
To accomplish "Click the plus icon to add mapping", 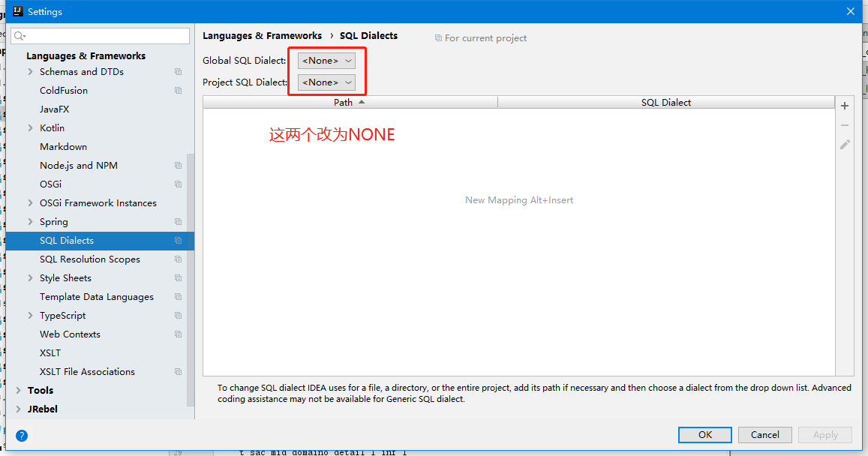I will tap(845, 106).
